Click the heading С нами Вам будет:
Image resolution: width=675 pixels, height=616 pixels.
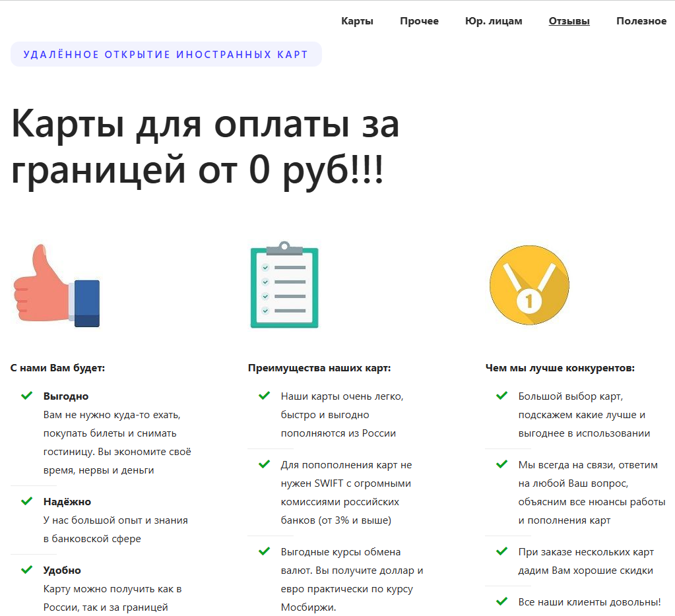pyautogui.click(x=57, y=368)
